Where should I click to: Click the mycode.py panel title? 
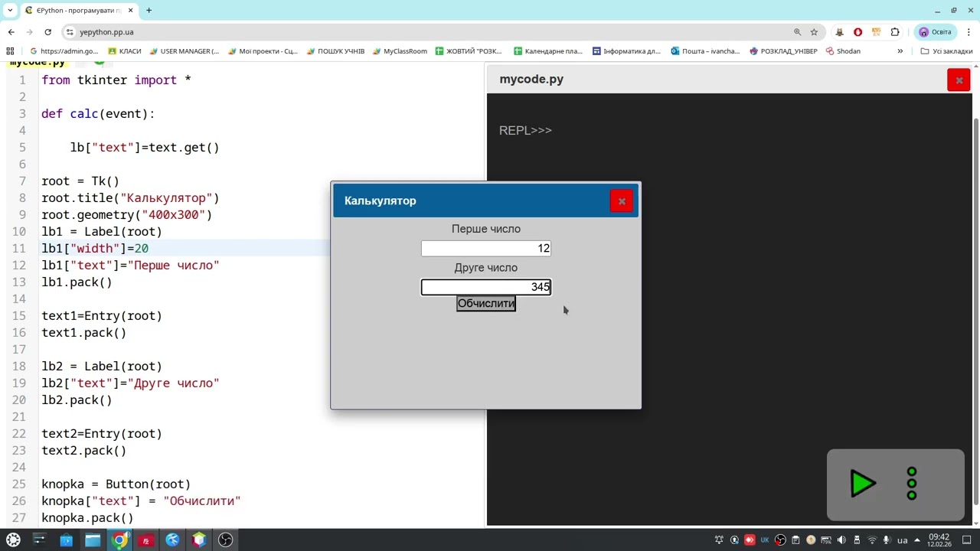(x=531, y=79)
